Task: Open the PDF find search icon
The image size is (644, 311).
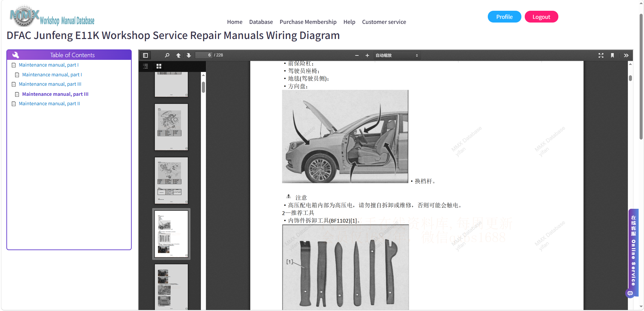Action: pos(167,55)
